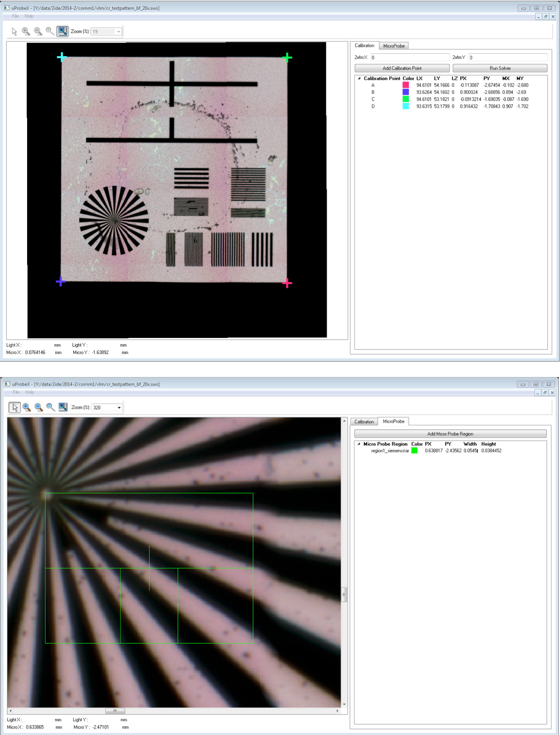The width and height of the screenshot is (560, 735).
Task: Click the Micro X value 0.0764146 in the status area
Action: point(35,353)
